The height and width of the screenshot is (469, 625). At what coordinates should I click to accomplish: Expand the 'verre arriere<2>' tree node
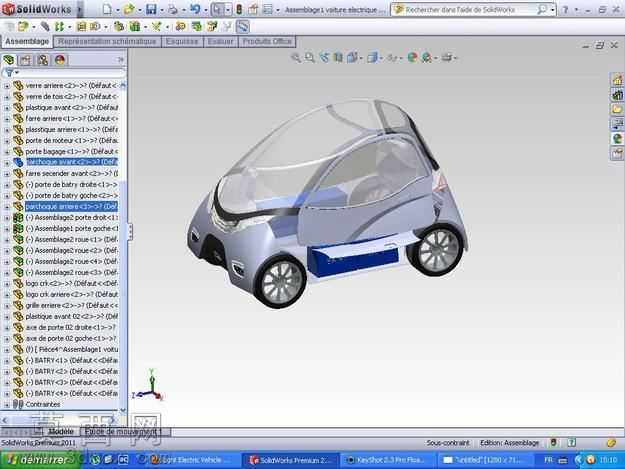point(6,86)
